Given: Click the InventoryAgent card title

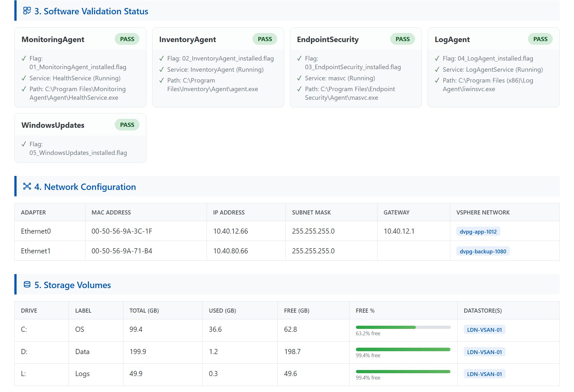Looking at the screenshot, I should coord(188,40).
